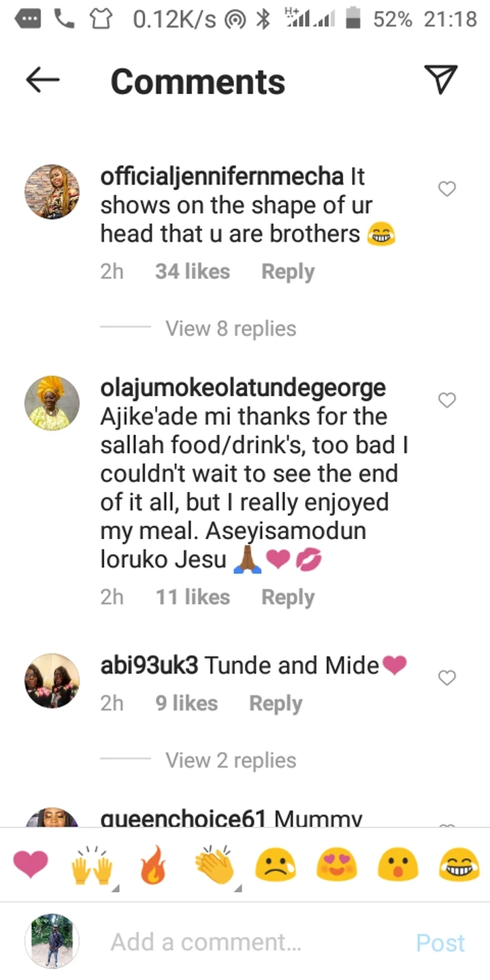
Task: Expand View 2 replies
Action: point(231,760)
